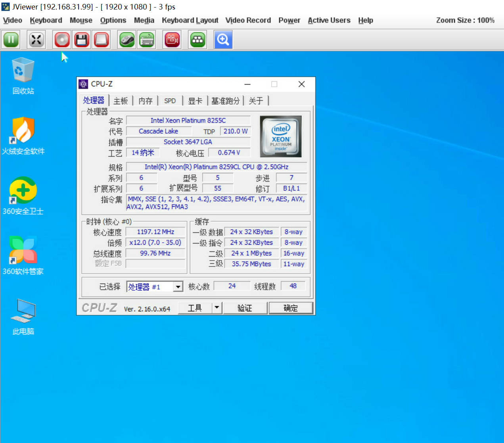Open hotkeys icon in JViewer toolbar
This screenshot has width=504, height=443.
pyautogui.click(x=198, y=40)
